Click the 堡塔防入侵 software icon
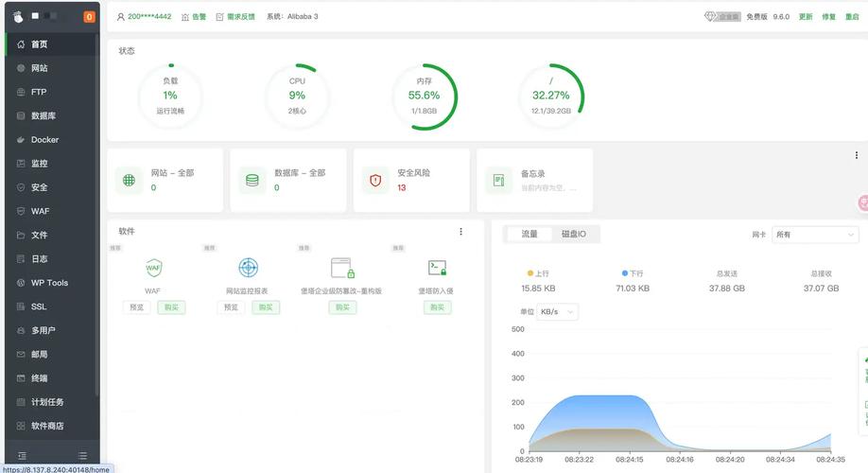The image size is (868, 473). tap(438, 268)
